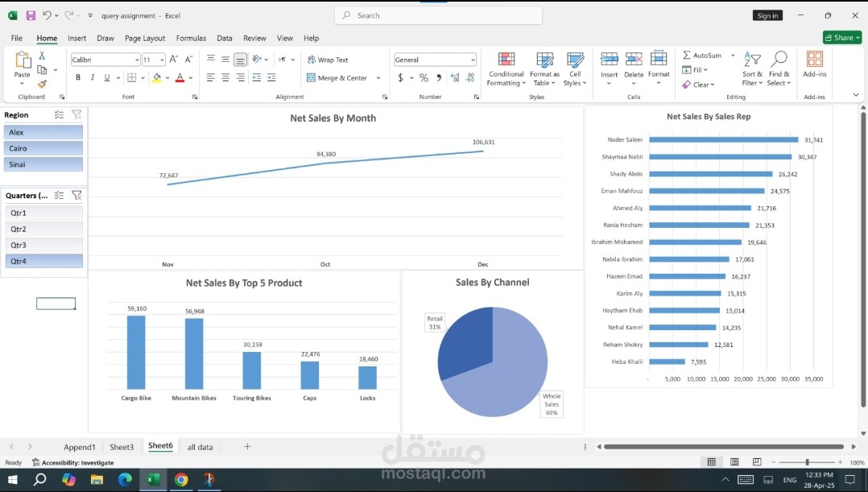Open the font name dropdown
Screen dimensions: 868x492
click(137, 60)
